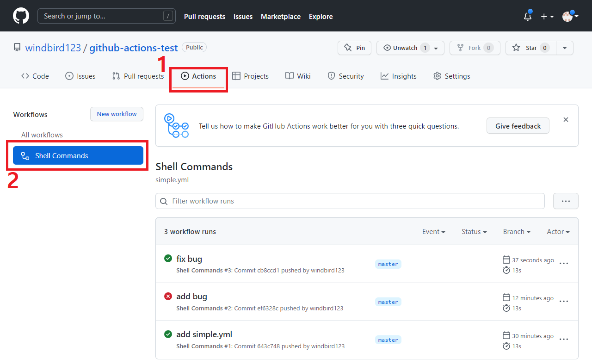Select the Shell Commands workflow

(78, 155)
